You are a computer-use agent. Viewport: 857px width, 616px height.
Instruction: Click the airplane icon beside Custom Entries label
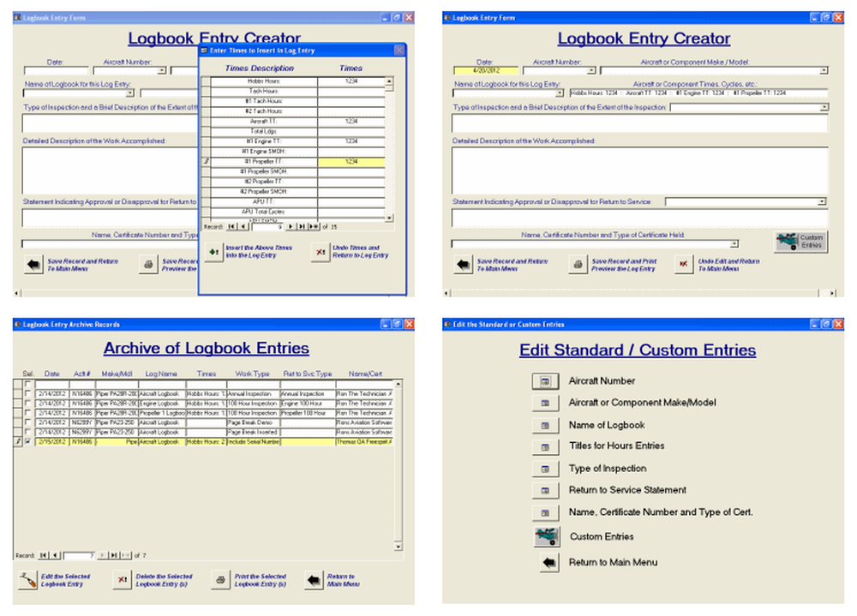[x=546, y=536]
